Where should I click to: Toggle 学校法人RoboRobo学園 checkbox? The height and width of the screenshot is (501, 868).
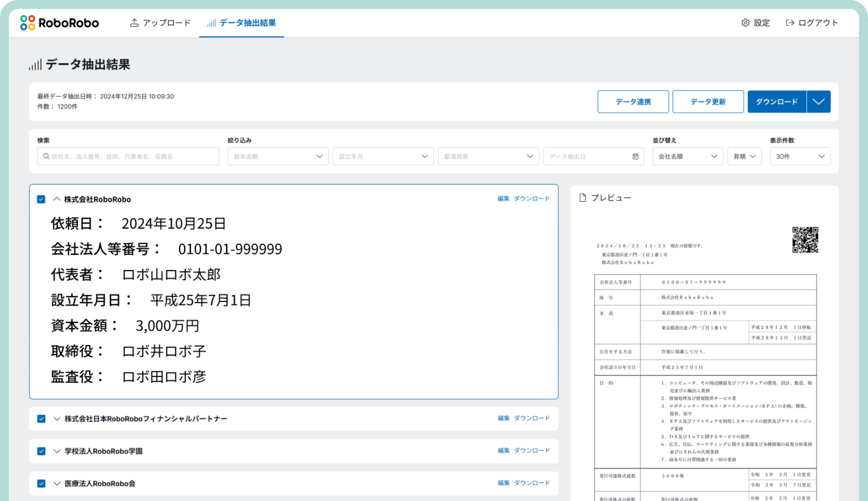point(41,451)
